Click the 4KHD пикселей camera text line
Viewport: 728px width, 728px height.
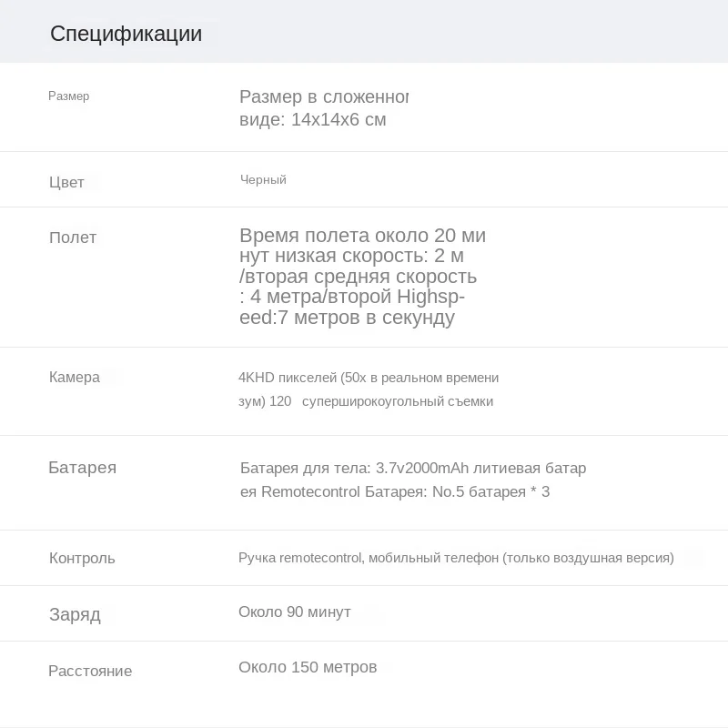[x=369, y=378]
